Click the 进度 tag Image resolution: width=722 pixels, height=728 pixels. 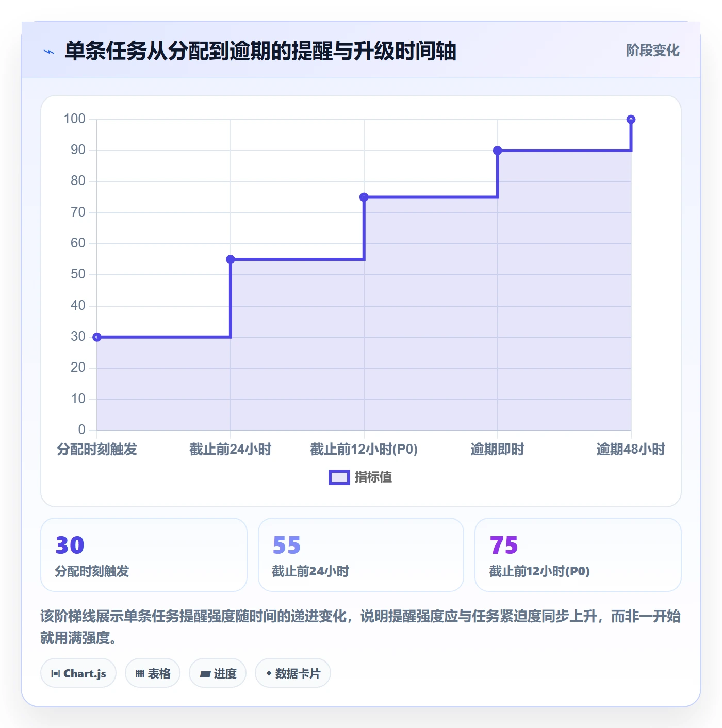point(218,673)
